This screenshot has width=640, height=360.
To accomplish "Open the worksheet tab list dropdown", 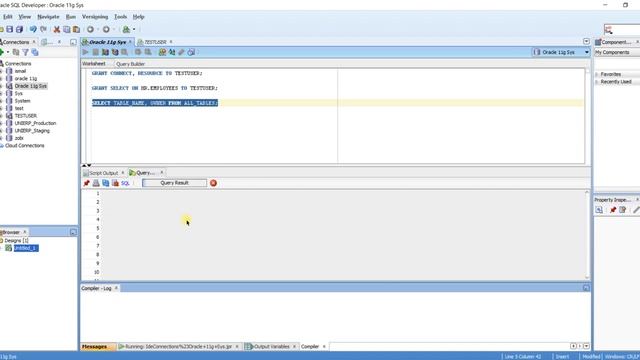I will [587, 42].
